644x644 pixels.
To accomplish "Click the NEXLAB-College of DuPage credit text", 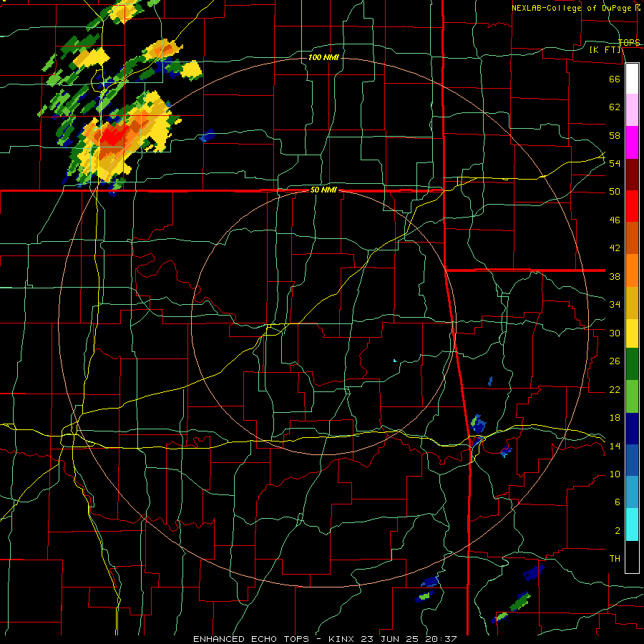I will [x=575, y=8].
